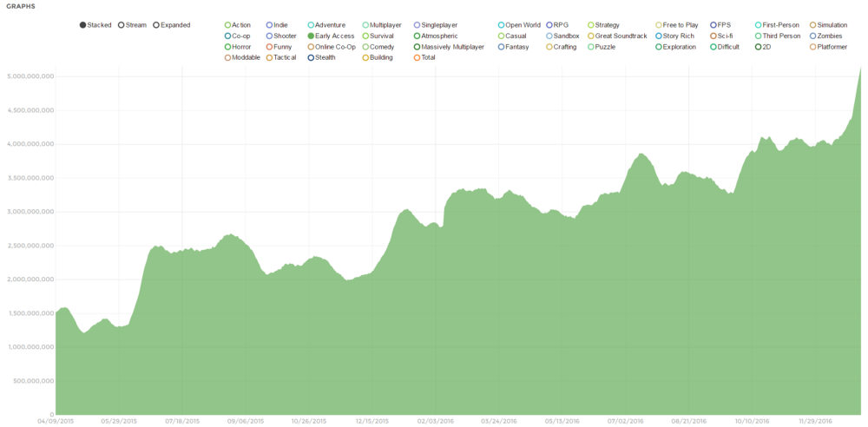Enable the Massively Multiplayer series
This screenshot has height=427, width=868.
448,47
